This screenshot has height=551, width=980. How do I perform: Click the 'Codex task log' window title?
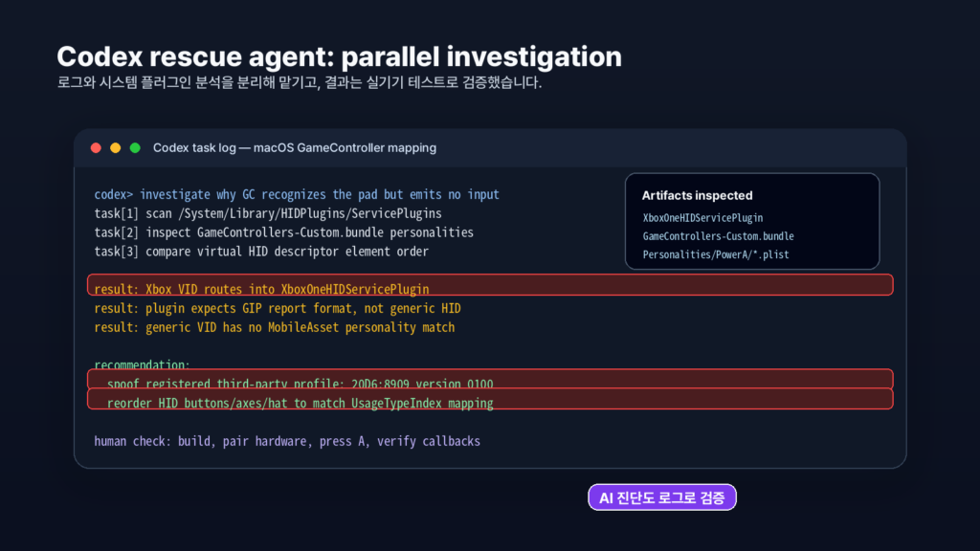(x=295, y=148)
